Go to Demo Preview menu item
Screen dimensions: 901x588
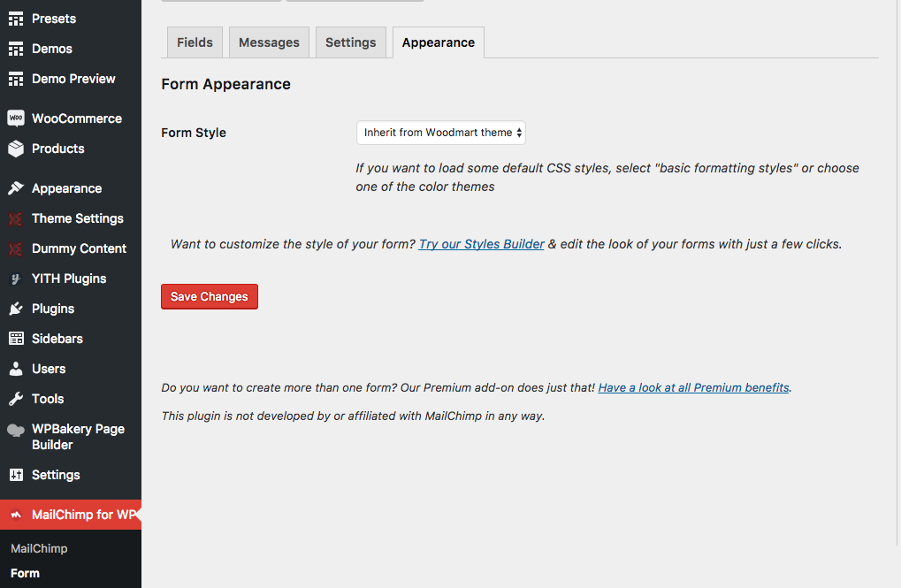coord(71,79)
